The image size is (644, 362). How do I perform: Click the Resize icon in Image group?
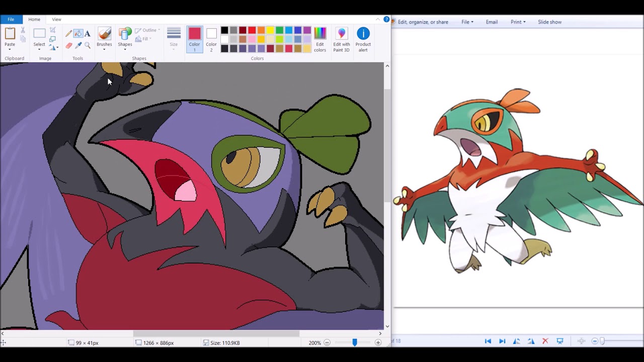[52, 39]
